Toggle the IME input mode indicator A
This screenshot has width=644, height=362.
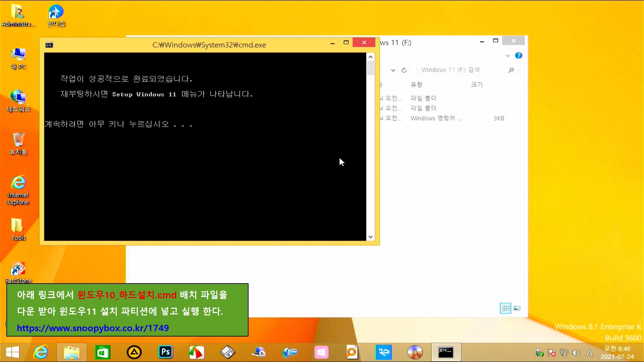pyautogui.click(x=589, y=353)
